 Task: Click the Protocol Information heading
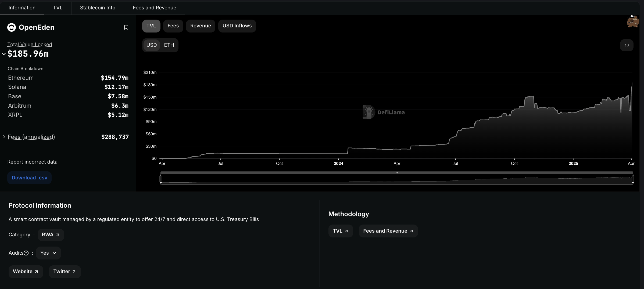pos(40,205)
